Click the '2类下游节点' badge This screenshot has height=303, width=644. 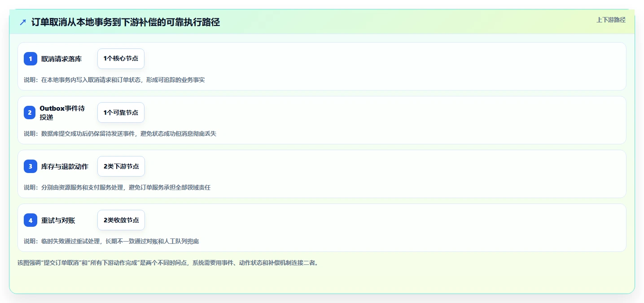point(121,166)
